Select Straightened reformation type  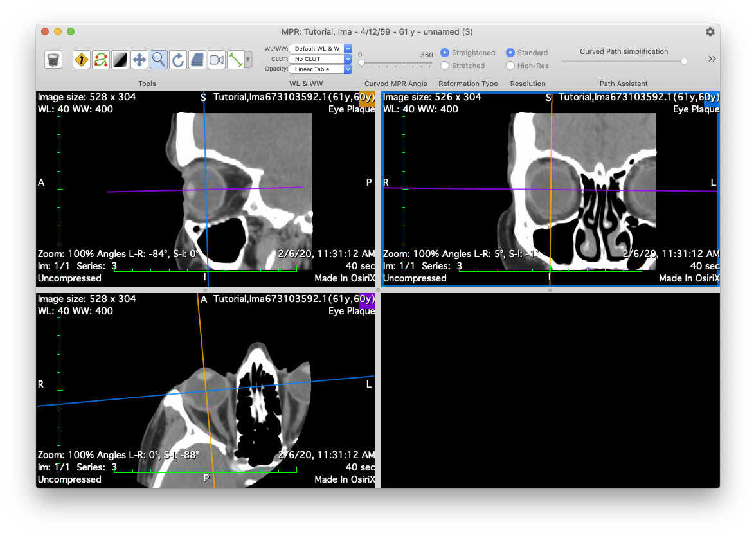(445, 53)
